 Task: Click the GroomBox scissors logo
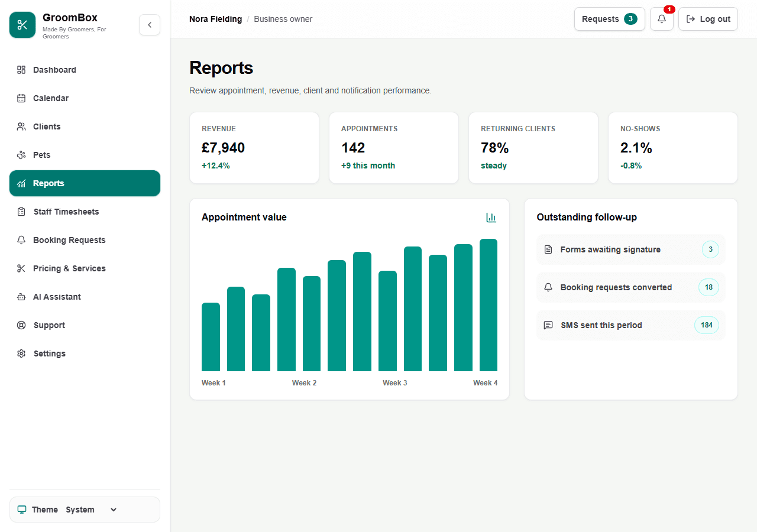22,25
